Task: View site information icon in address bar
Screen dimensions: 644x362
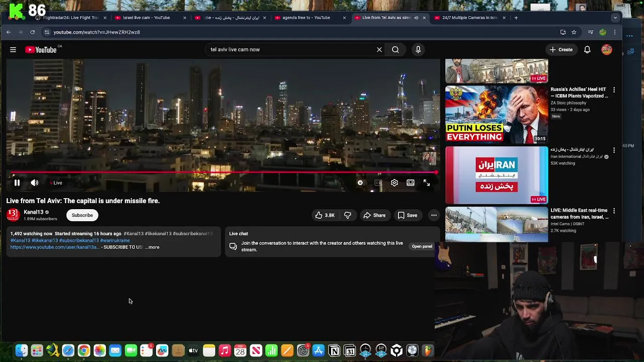Action: point(47,32)
